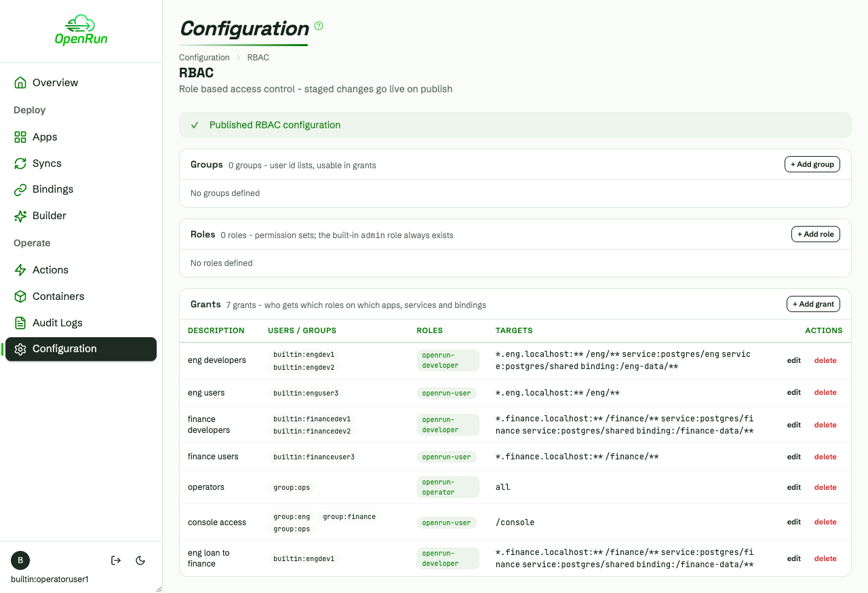Click the Containers cube icon
This screenshot has height=593, width=868.
(20, 296)
